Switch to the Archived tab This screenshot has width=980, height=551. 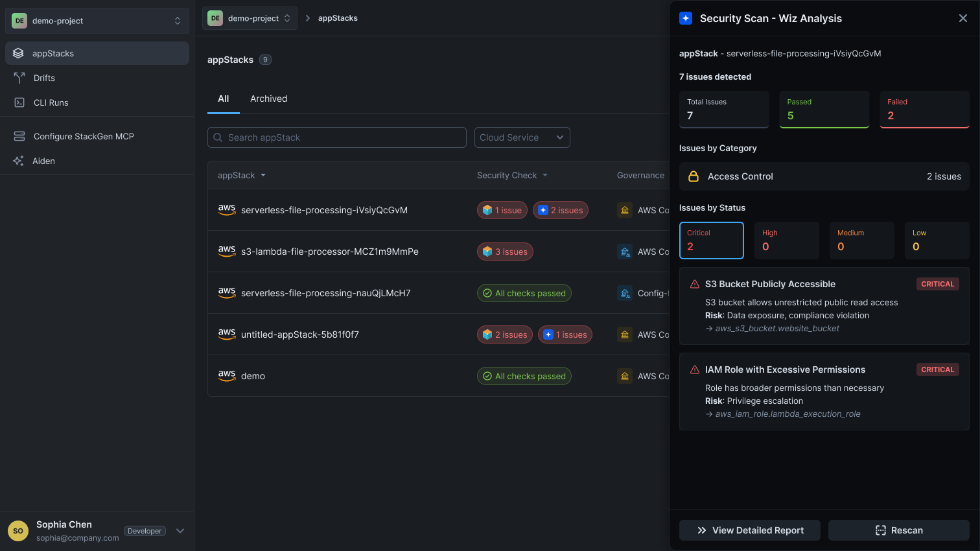point(268,99)
